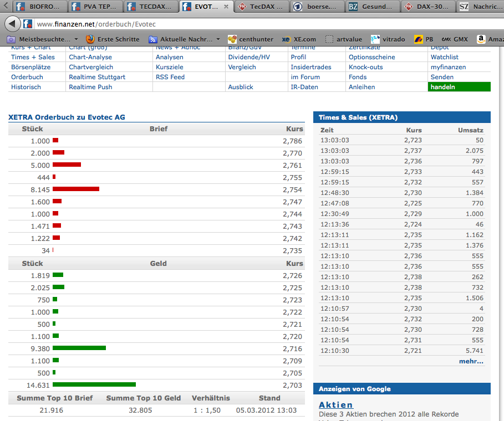Switch to the boerse... tab

[317, 7]
